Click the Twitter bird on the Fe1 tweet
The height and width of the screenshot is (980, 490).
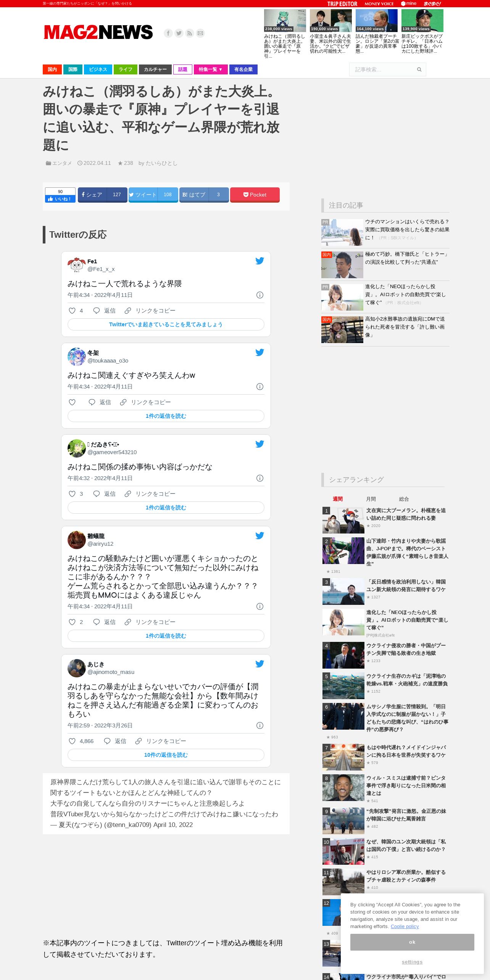(260, 261)
